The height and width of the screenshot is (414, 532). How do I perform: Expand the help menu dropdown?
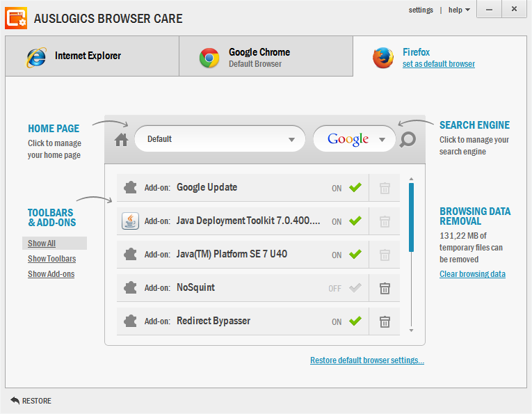point(459,10)
